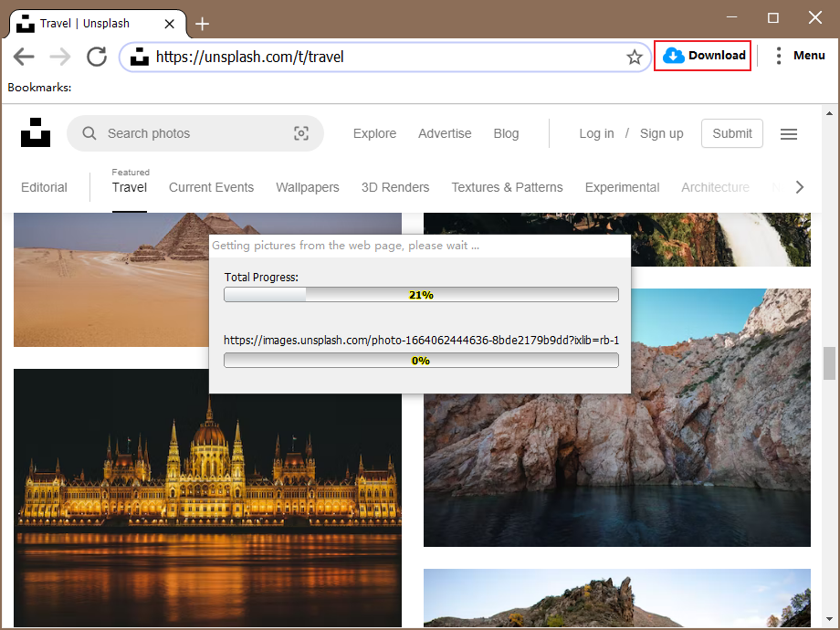Switch to the Experimental topic
840x630 pixels.
click(622, 187)
